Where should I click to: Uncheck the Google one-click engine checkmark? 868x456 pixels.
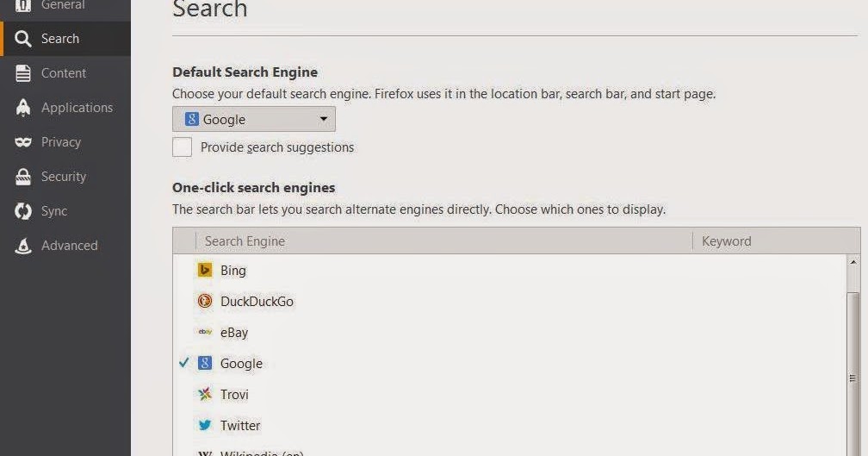click(183, 364)
